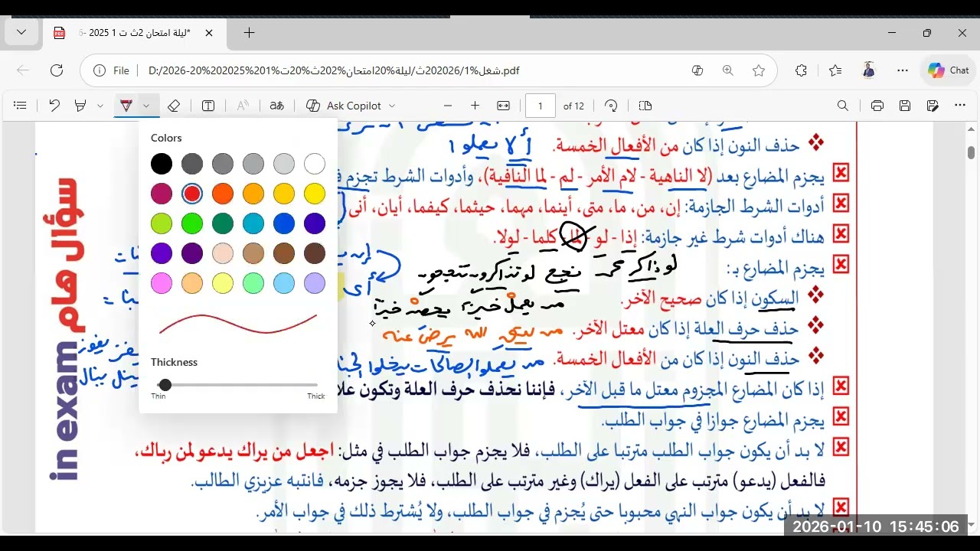Expand the Highlight tool color options
This screenshot has height=551, width=980.
point(100,106)
